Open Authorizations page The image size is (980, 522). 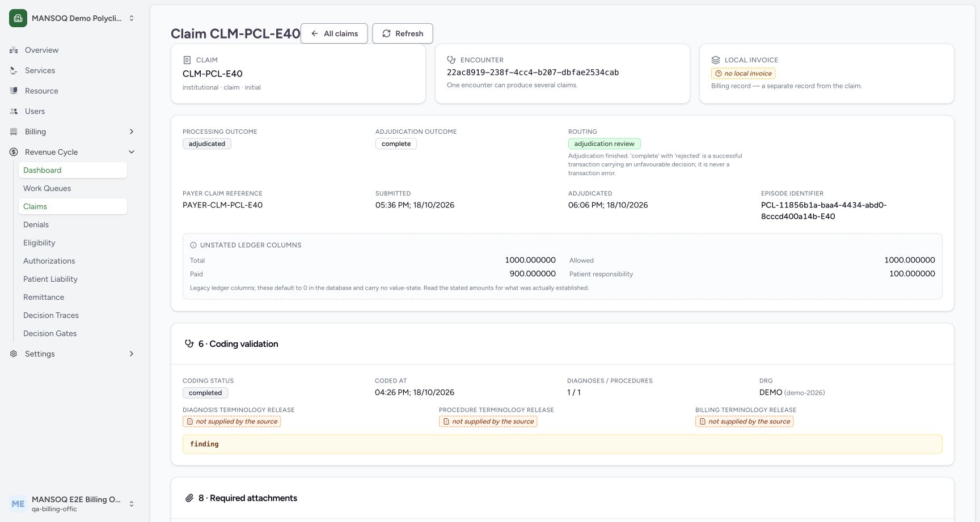point(73,261)
